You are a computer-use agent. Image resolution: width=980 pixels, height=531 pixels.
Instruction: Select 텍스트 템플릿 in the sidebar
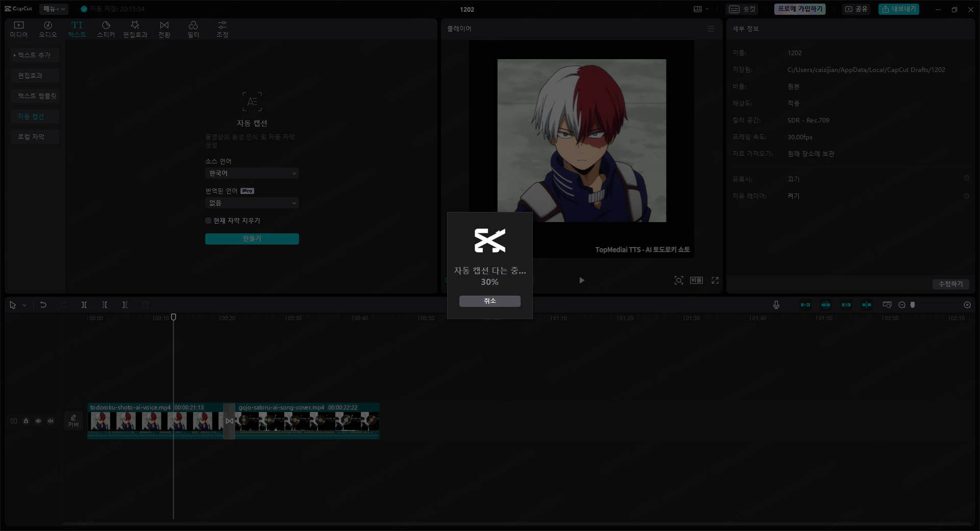coord(35,96)
